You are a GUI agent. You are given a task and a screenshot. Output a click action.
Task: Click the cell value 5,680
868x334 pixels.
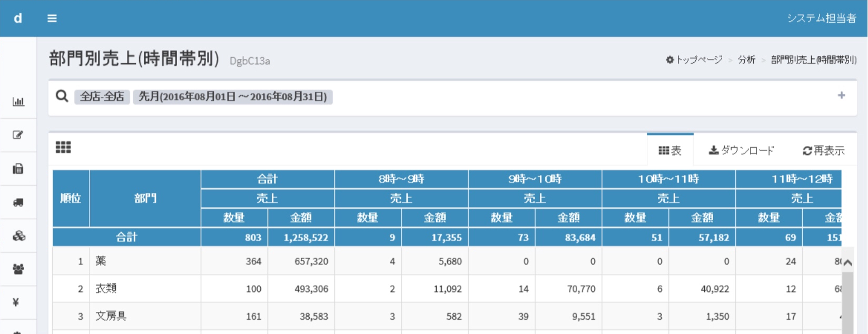[x=450, y=261]
